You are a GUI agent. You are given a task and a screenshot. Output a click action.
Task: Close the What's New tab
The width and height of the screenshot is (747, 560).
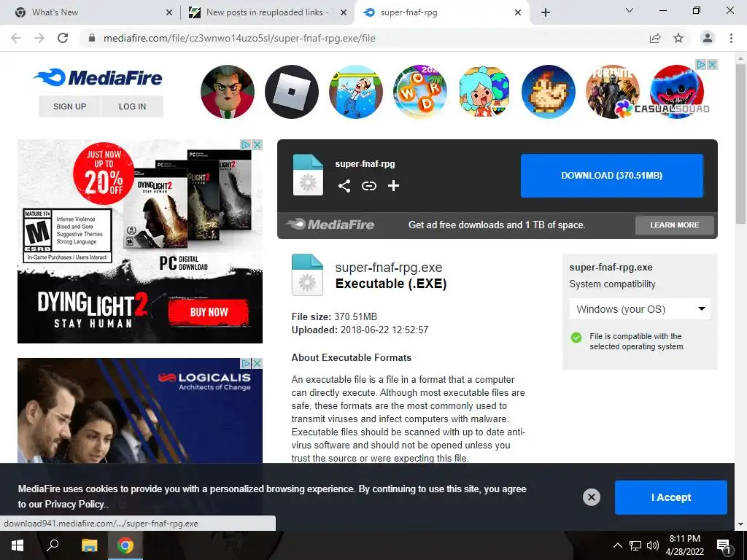pyautogui.click(x=169, y=13)
